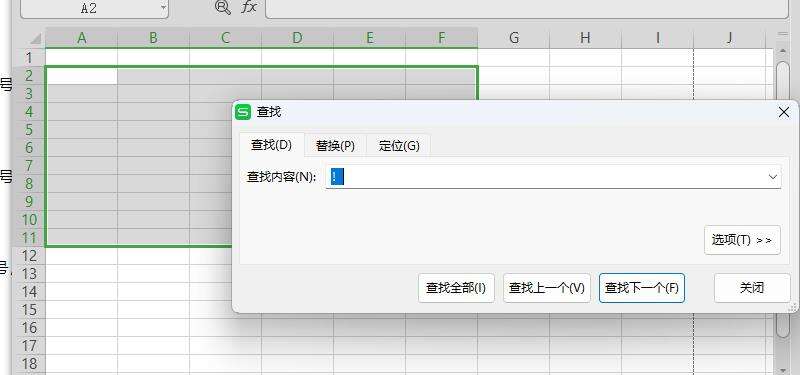
Task: Click cell A2 in the spreadsheet
Action: tap(82, 76)
